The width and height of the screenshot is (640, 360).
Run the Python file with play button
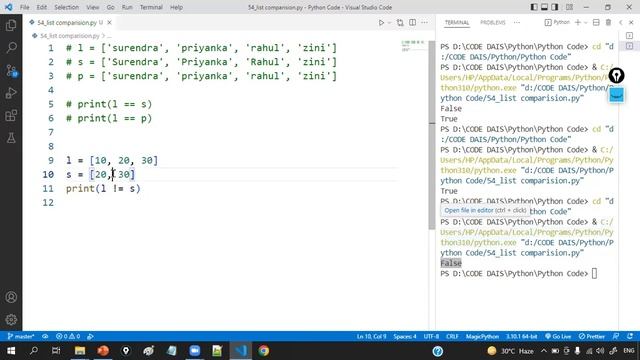(x=381, y=23)
